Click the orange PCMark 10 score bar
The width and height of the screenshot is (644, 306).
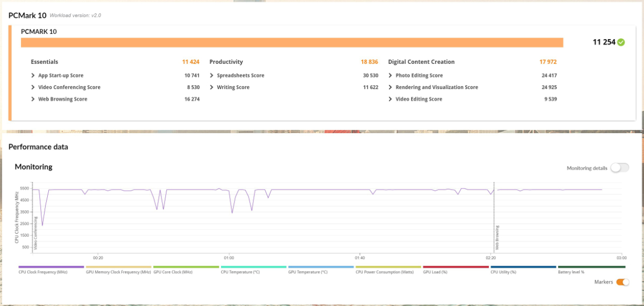[292, 43]
